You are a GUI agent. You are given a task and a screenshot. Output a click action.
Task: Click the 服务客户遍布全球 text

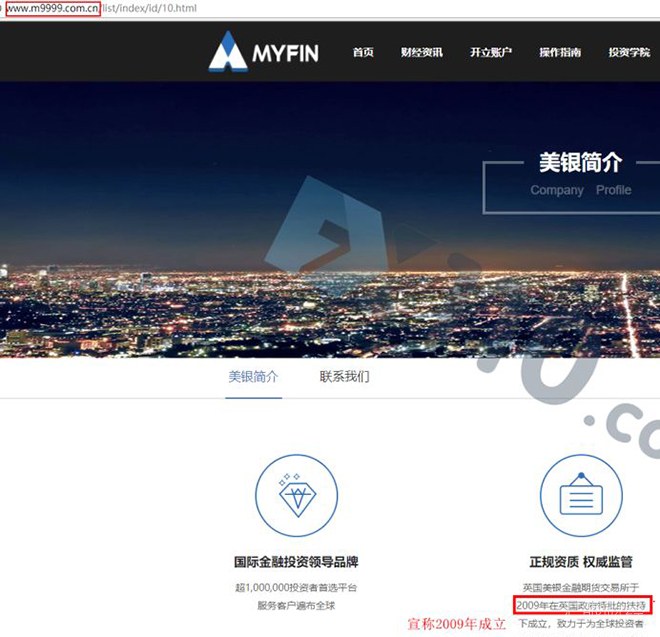pyautogui.click(x=296, y=606)
